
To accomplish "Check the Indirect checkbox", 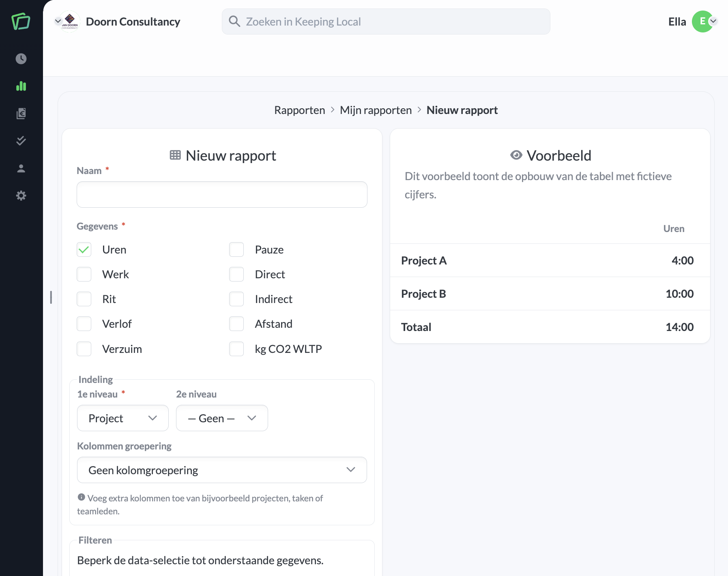I will coord(236,299).
